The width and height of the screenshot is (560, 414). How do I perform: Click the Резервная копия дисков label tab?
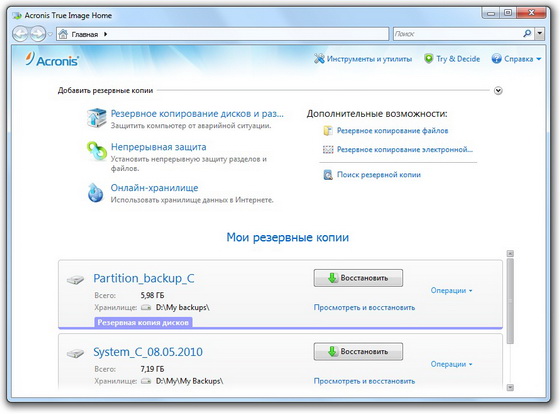pyautogui.click(x=143, y=322)
